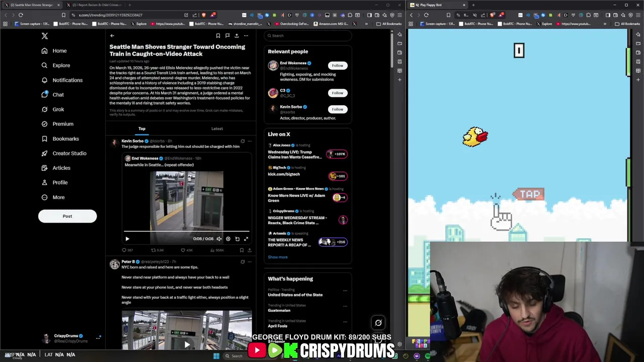Report the story with flag icon

(227, 36)
